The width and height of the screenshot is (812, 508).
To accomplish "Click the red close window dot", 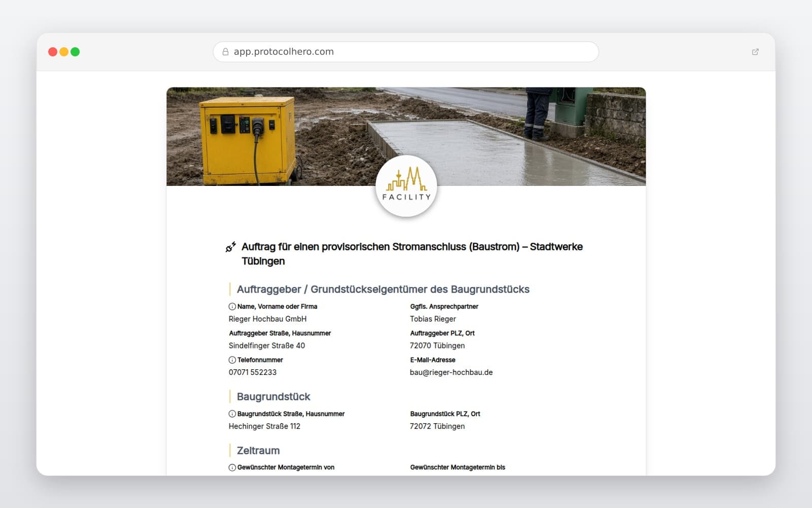I will (x=53, y=52).
